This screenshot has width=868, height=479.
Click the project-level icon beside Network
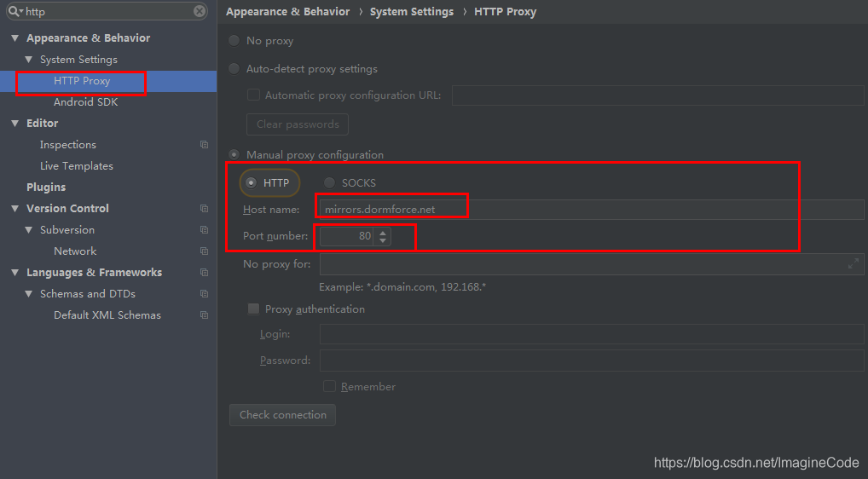tap(204, 251)
